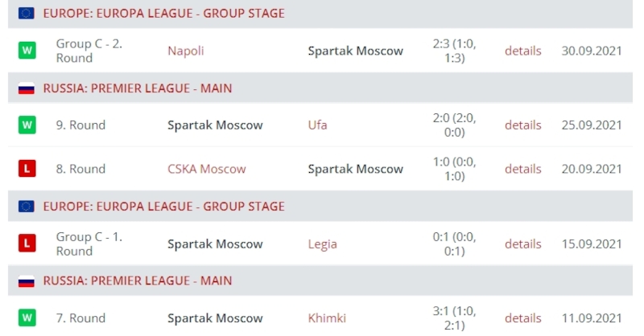The image size is (644, 336).
Task: Open details for Spartak Moscow vs Legia
Action: coord(522,244)
